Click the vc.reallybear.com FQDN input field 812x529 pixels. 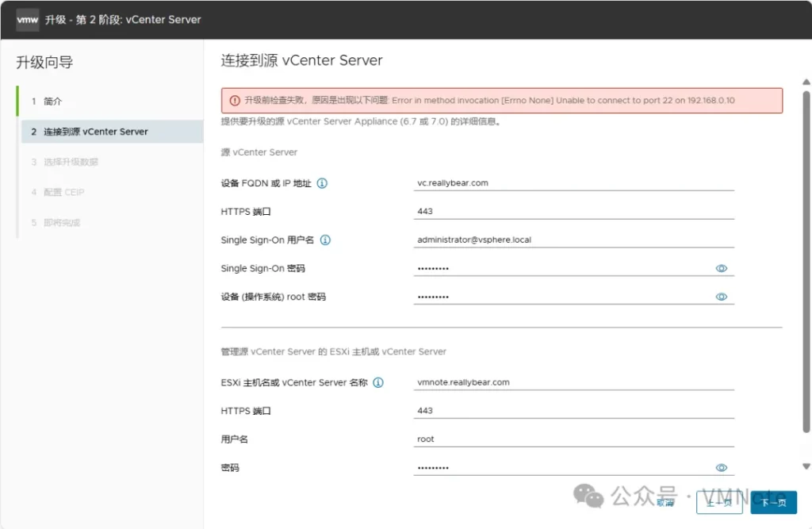574,183
